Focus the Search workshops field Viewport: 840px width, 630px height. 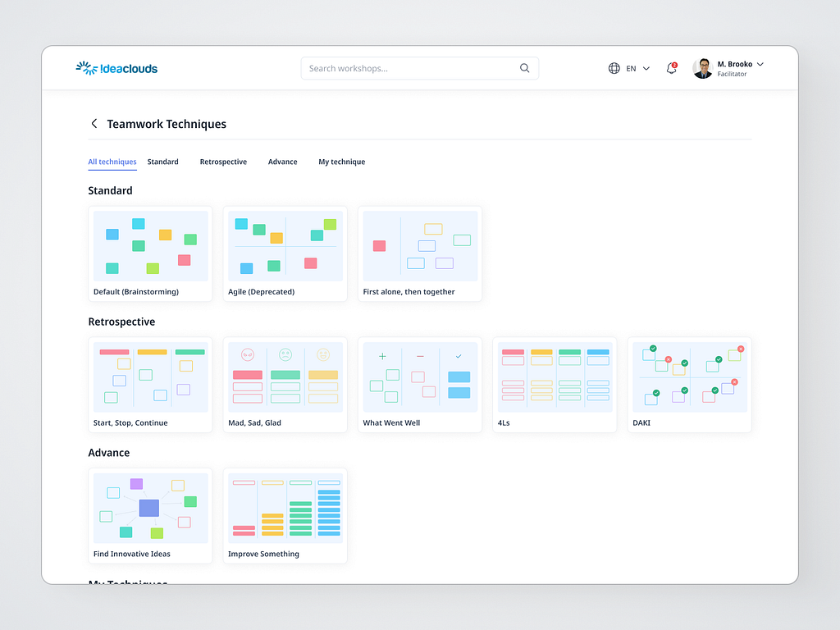point(419,68)
